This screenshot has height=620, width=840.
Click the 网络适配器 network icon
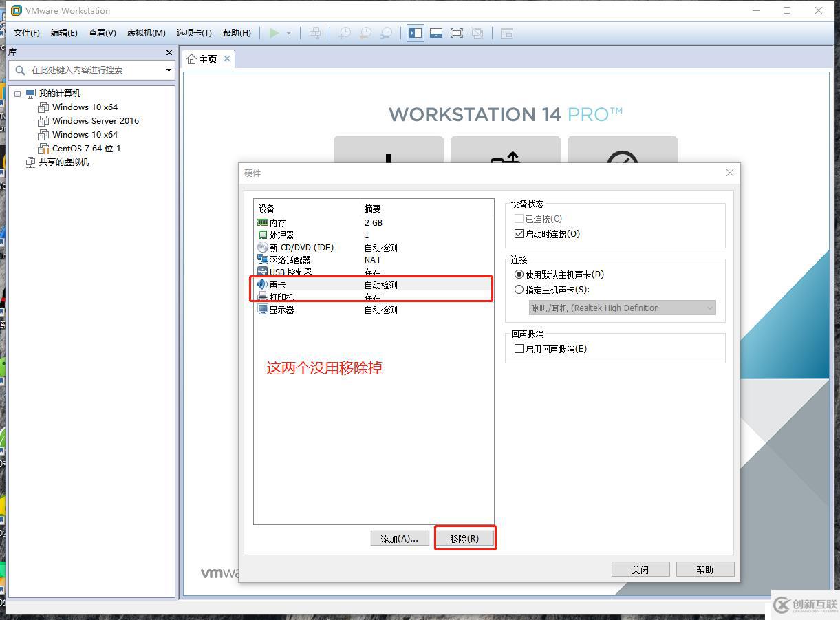point(262,260)
